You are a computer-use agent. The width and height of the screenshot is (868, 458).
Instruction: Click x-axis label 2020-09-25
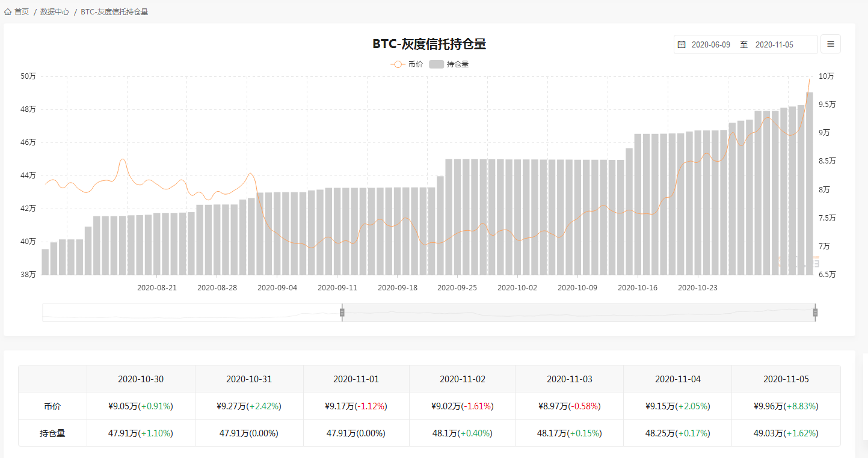click(457, 288)
